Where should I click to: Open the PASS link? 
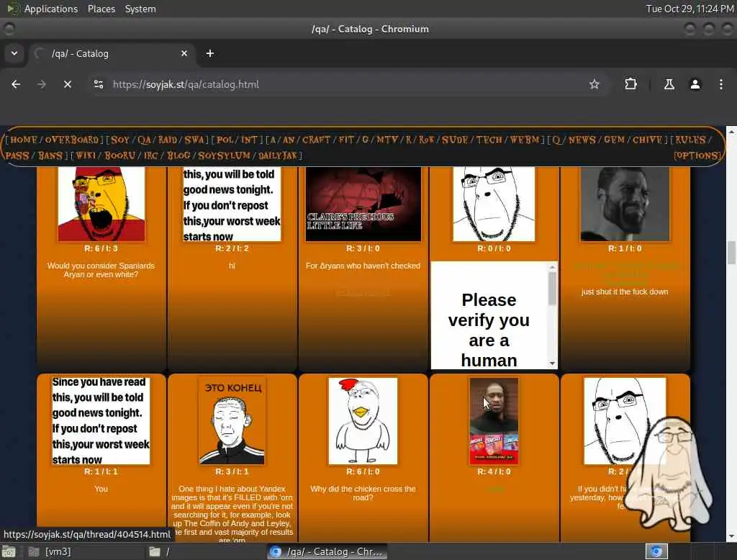coord(17,155)
